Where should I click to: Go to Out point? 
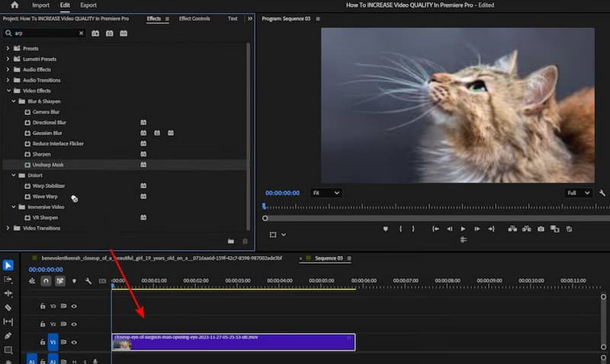(x=491, y=228)
